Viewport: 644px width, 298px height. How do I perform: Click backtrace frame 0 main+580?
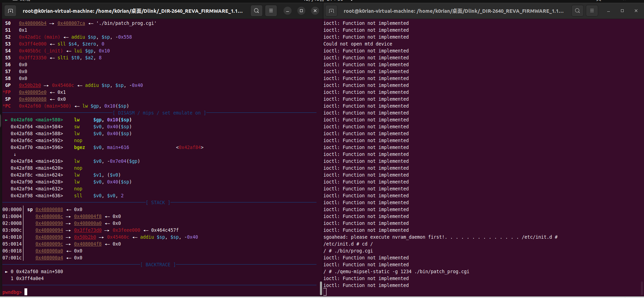(37, 271)
